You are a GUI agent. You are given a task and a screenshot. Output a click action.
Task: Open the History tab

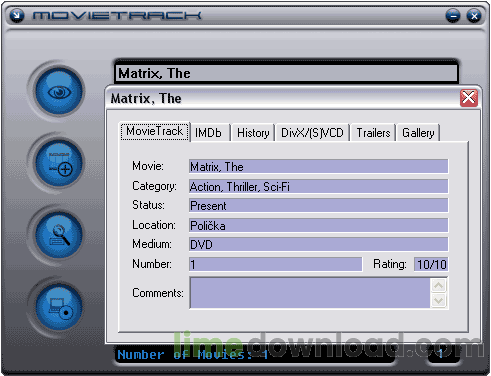pos(253,133)
